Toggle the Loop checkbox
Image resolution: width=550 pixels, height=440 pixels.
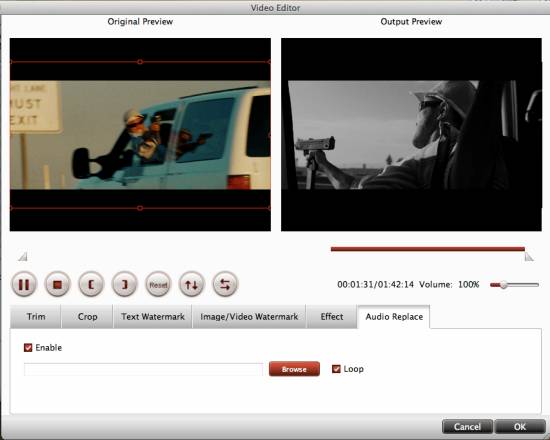click(x=336, y=369)
